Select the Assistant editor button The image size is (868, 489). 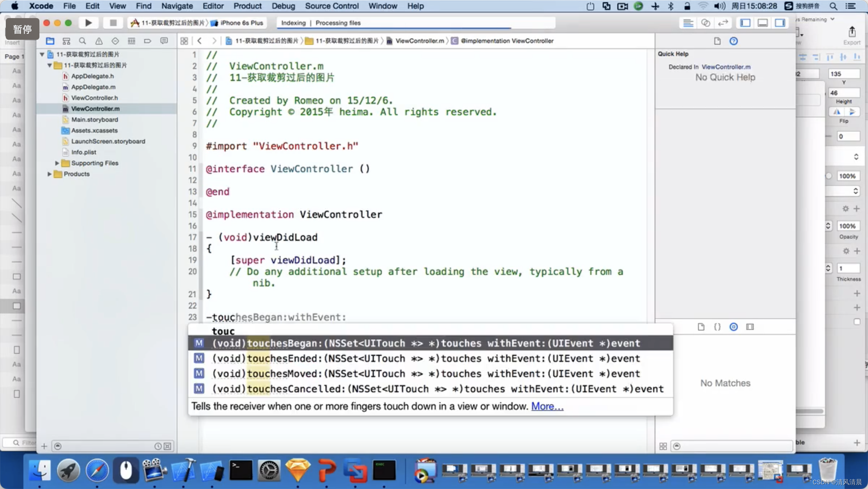point(705,23)
